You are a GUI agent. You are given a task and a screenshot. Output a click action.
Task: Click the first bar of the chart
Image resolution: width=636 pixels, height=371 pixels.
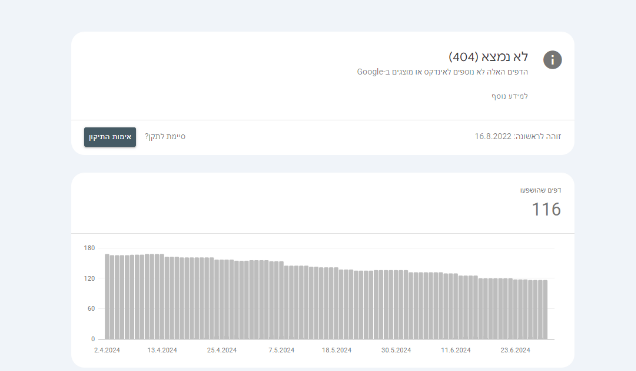coord(107,297)
